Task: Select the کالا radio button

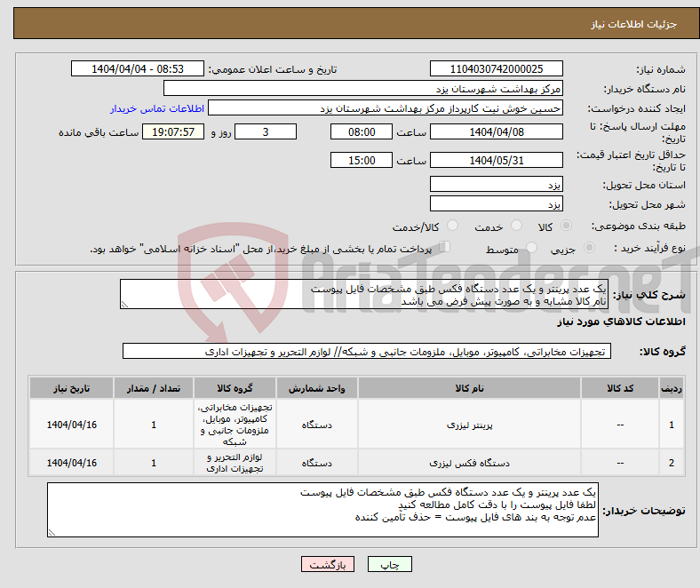Action: [x=566, y=226]
